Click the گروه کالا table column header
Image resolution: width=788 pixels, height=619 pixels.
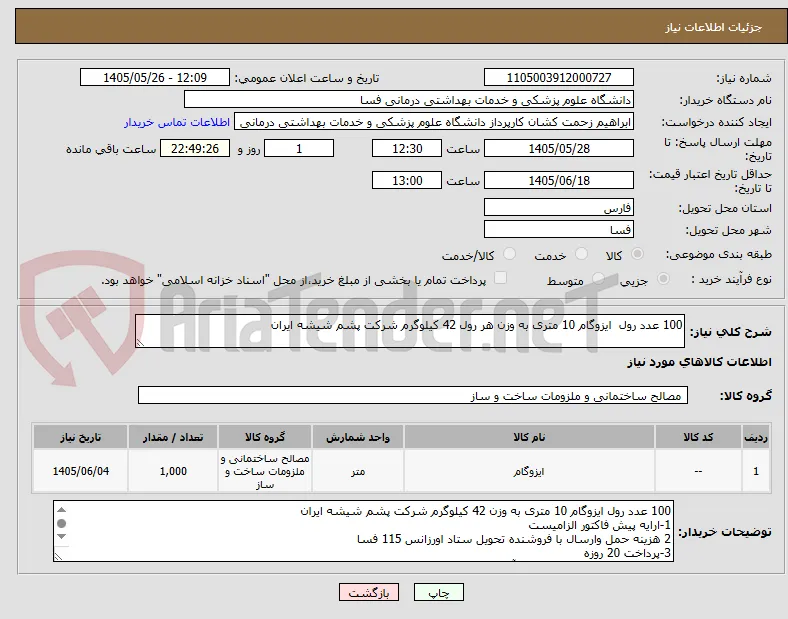click(x=265, y=437)
